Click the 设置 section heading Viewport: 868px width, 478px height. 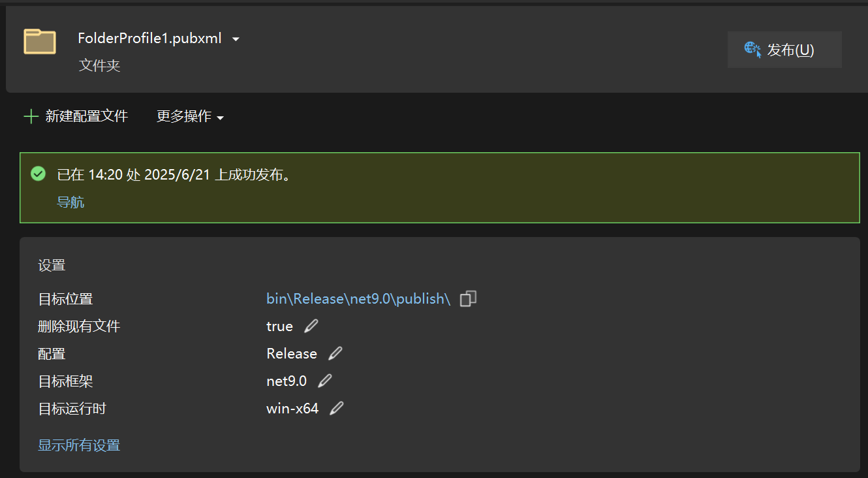(52, 266)
